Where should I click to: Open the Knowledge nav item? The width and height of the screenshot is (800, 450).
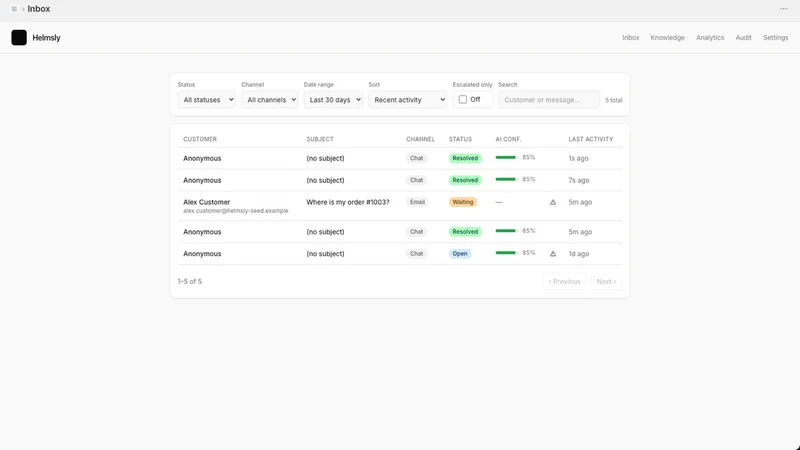pyautogui.click(x=667, y=38)
